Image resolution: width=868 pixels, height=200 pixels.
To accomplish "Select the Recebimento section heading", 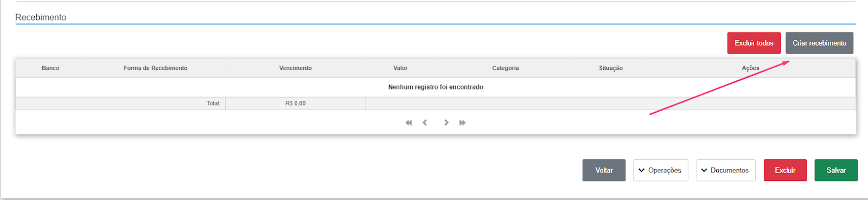I will pyautogui.click(x=41, y=17).
